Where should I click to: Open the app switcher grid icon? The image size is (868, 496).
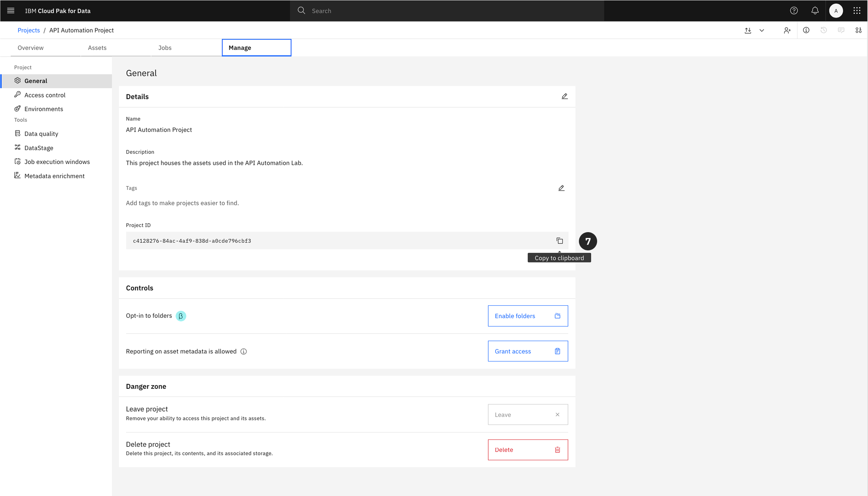point(857,11)
